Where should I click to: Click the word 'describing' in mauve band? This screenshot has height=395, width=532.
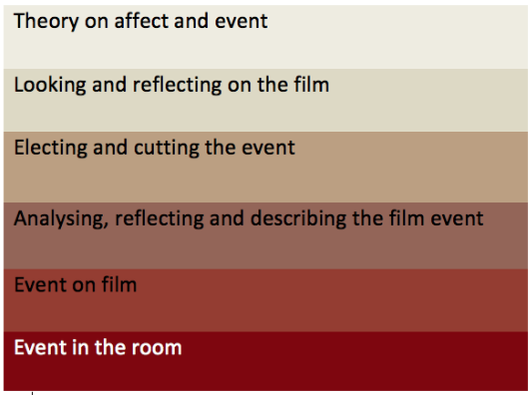point(298,219)
